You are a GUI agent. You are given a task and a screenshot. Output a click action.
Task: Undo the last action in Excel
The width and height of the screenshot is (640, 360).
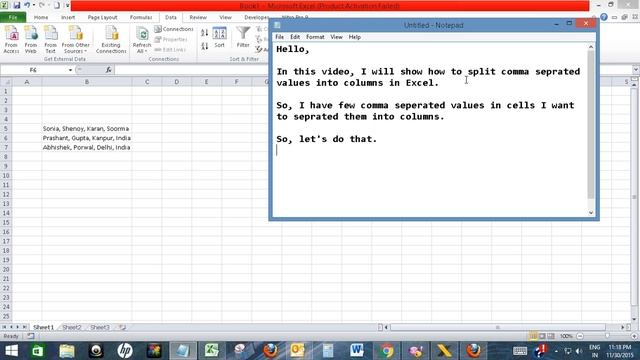coord(27,5)
